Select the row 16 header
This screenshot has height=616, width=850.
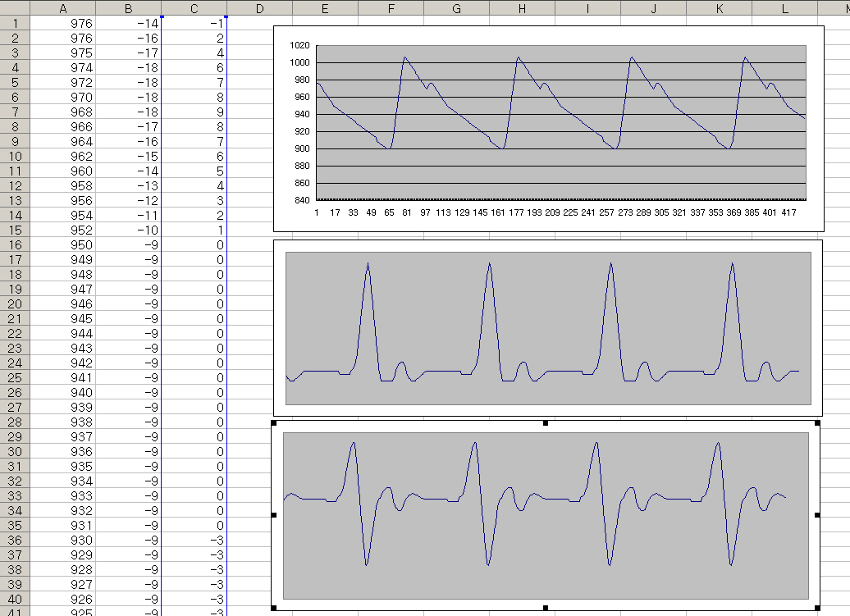[x=15, y=244]
